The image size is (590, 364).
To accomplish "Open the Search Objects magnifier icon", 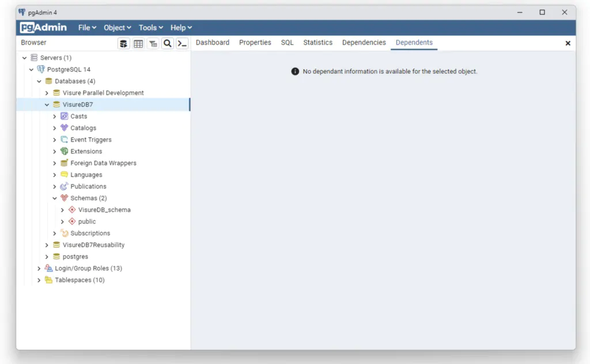I will [x=168, y=44].
